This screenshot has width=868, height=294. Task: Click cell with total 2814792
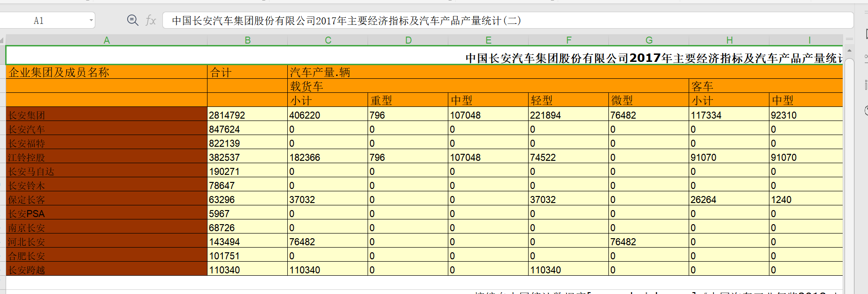pos(247,114)
